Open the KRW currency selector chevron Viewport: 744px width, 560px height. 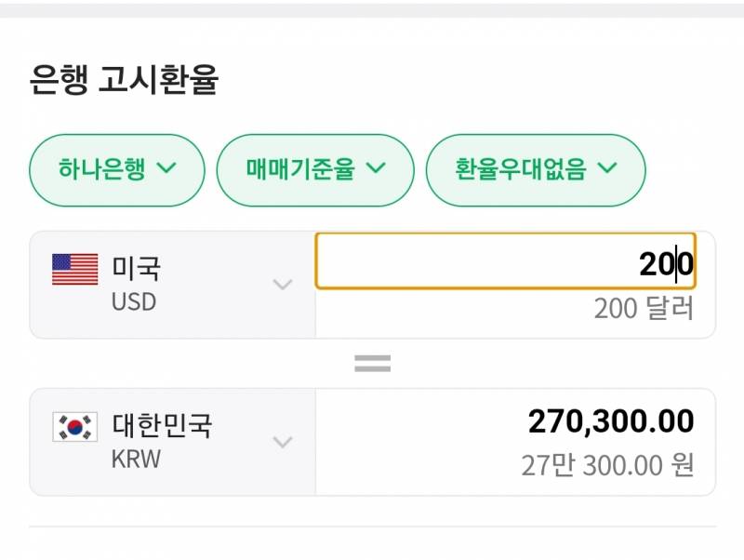[282, 445]
